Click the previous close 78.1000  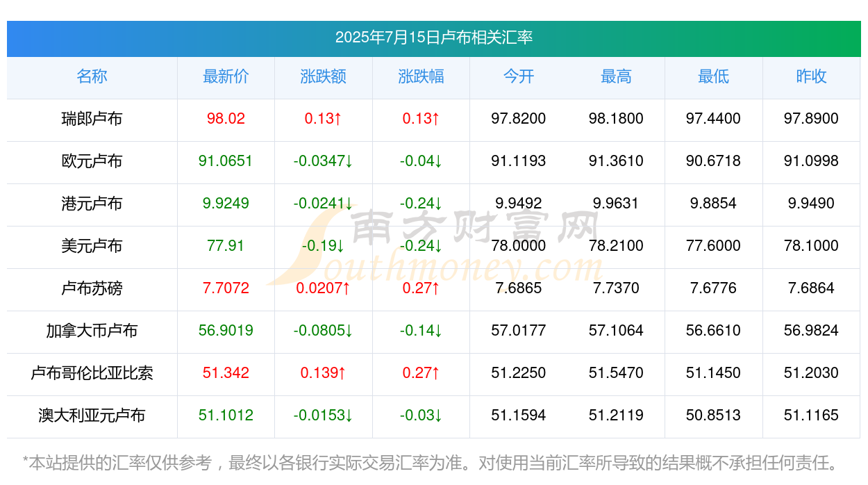click(x=811, y=246)
